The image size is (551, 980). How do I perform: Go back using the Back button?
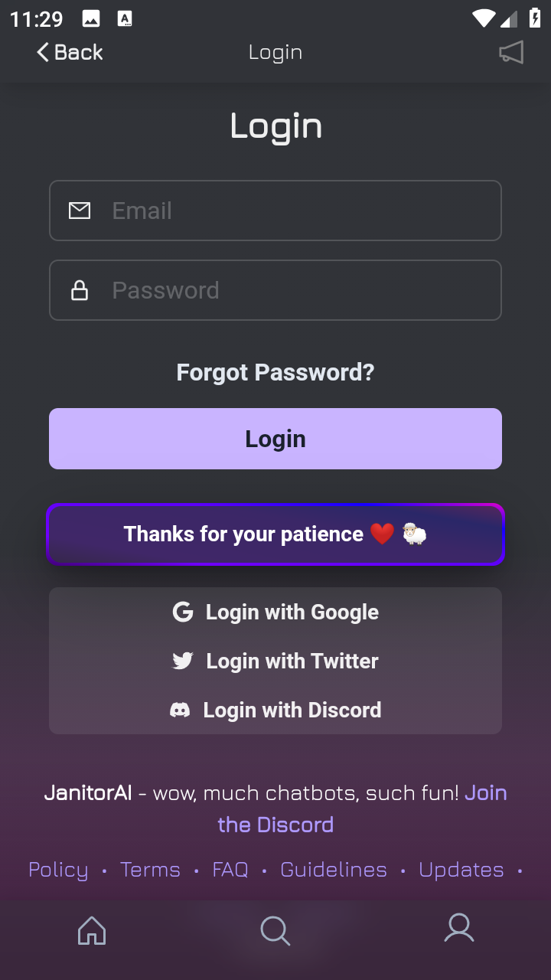pyautogui.click(x=70, y=52)
